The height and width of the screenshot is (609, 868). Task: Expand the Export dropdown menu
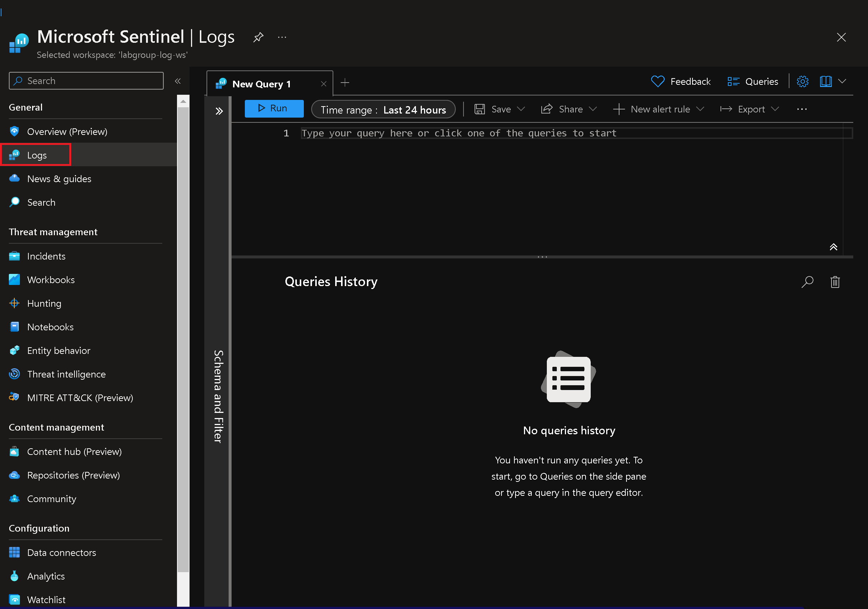776,108
